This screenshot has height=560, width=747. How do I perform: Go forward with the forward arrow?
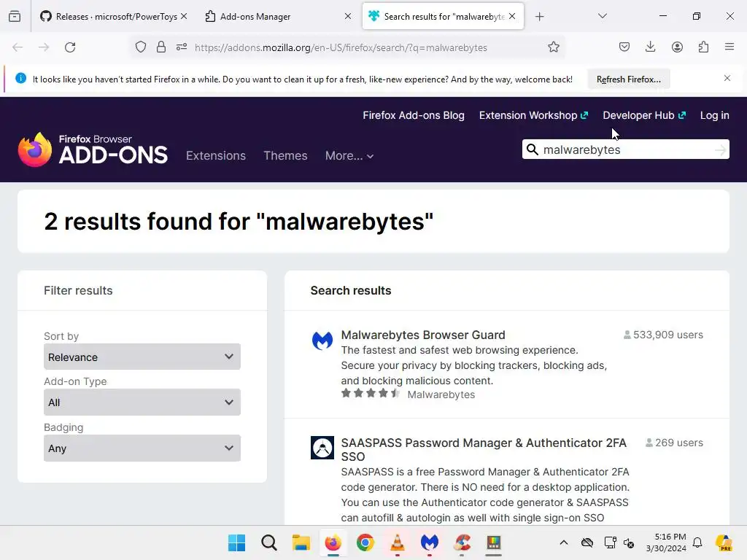tap(44, 47)
